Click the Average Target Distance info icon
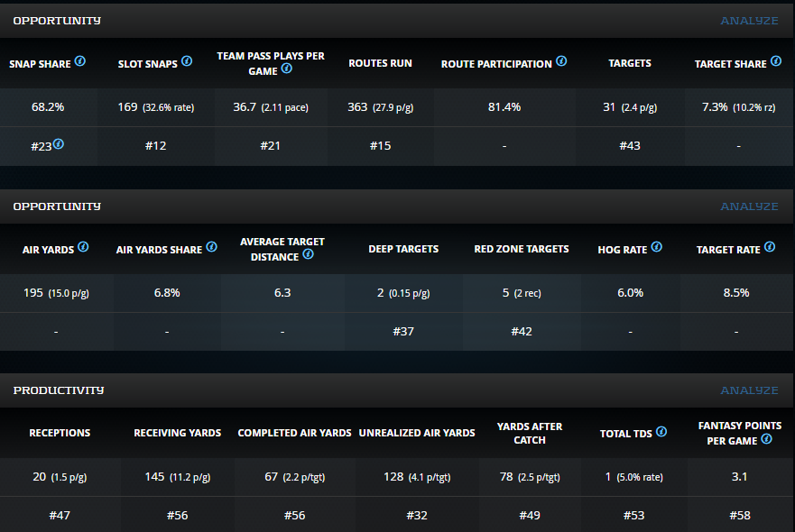This screenshot has height=532, width=795. point(308,255)
